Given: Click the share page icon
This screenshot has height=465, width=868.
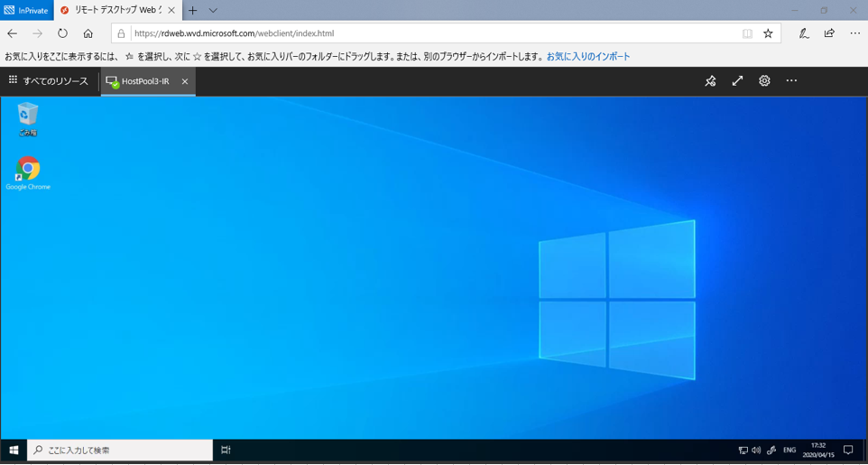Looking at the screenshot, I should (x=829, y=33).
